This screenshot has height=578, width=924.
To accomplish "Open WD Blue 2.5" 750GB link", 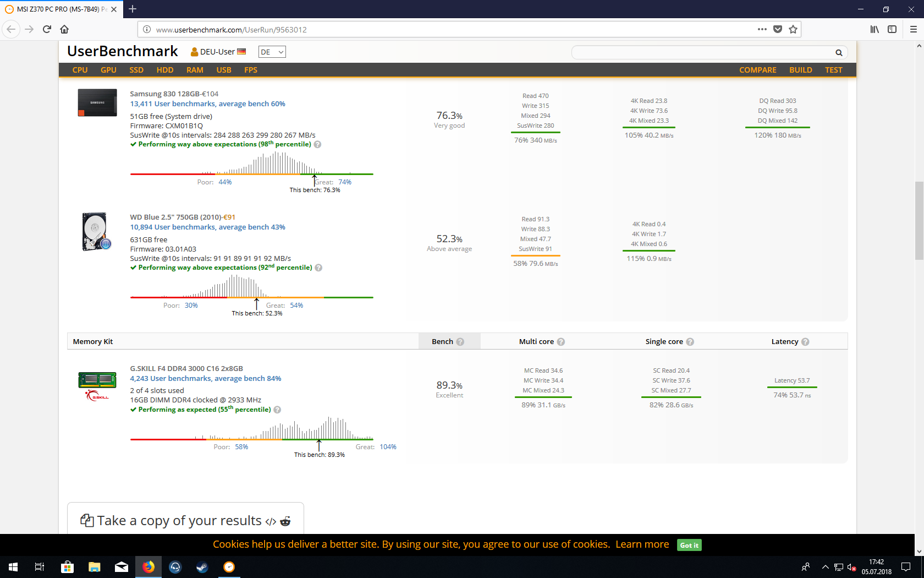I will click(x=175, y=217).
